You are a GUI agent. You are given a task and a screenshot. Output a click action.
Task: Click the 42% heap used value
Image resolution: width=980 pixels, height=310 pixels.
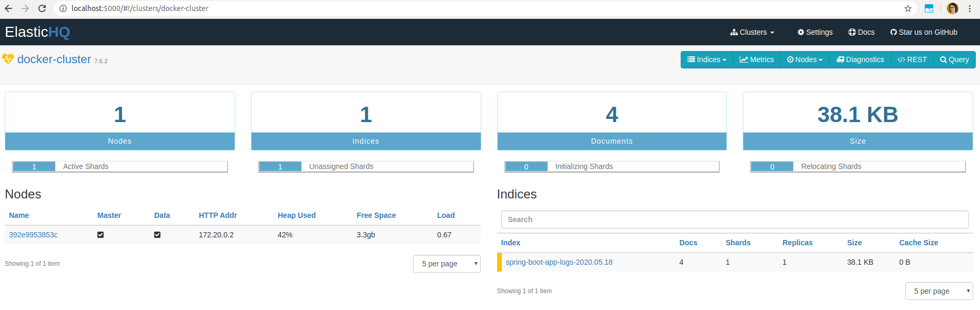pos(285,235)
